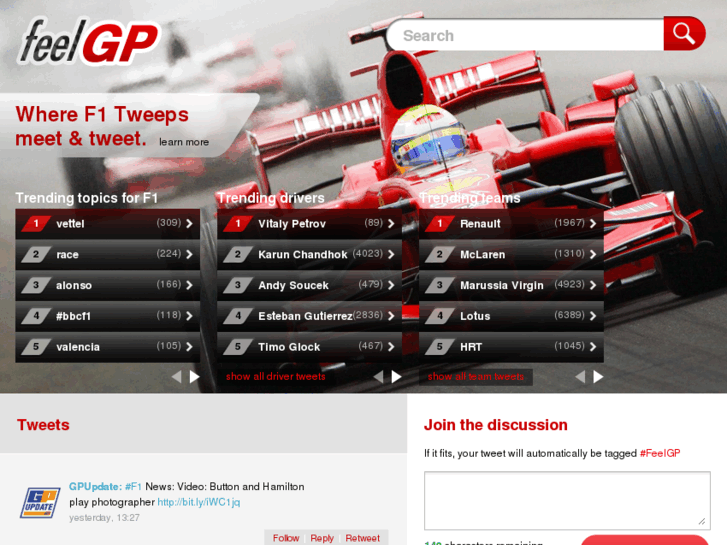The width and height of the screenshot is (727, 545).
Task: Go to previous page of trending topics
Action: pos(176,377)
